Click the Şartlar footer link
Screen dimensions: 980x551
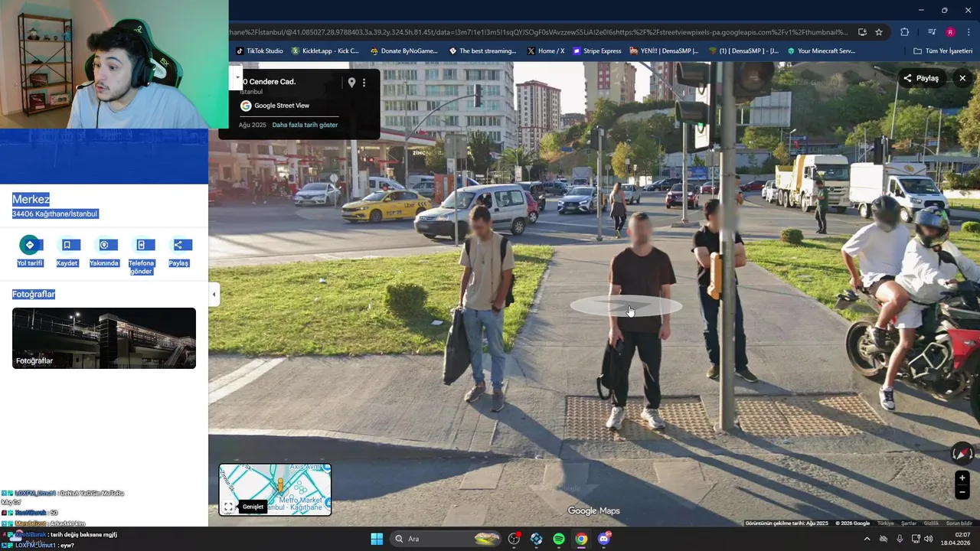909,523
